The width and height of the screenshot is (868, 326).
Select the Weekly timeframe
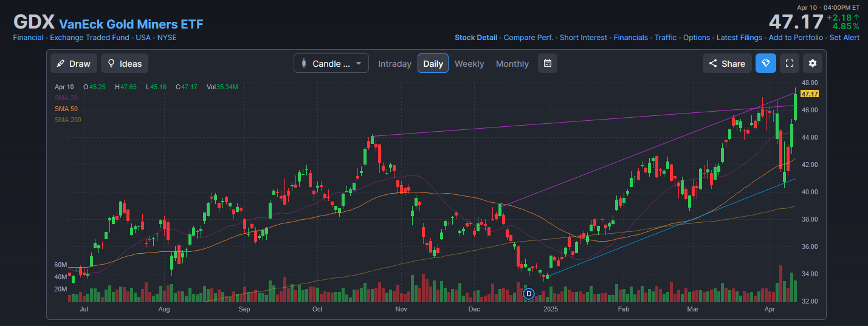[x=469, y=64]
